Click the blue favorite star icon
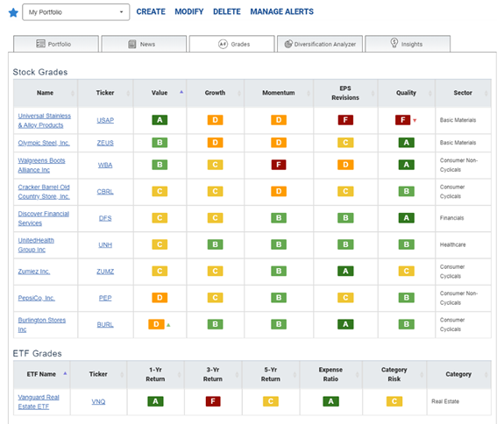Screen dimensions: 504x424 coord(13,13)
